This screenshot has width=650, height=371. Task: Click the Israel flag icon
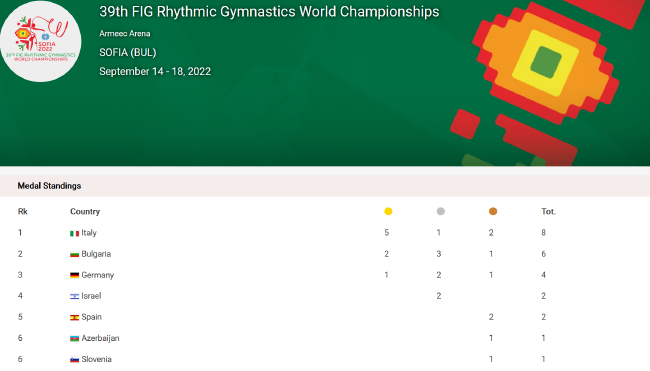75,296
